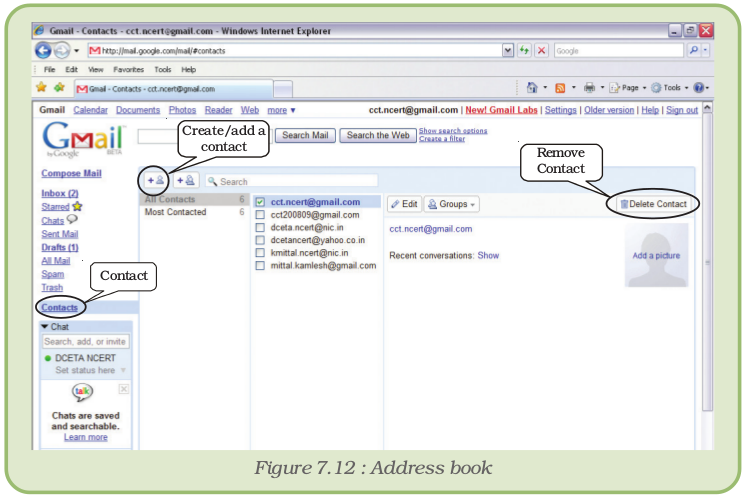
Task: Click the Refresh icon beside address bar
Action: pos(524,50)
